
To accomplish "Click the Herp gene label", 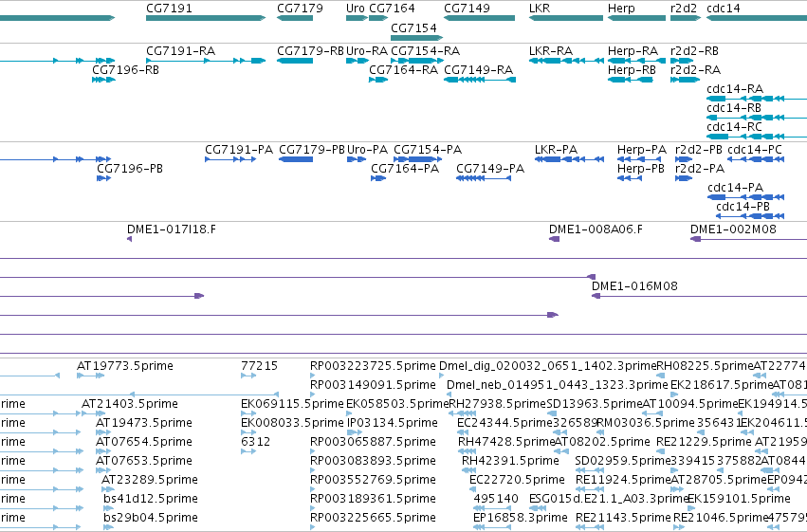I will coord(621,9).
